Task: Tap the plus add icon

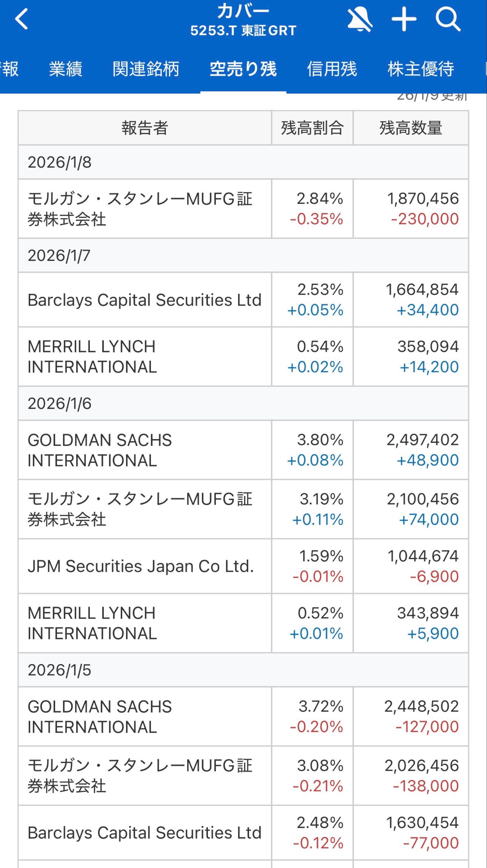Action: [x=404, y=20]
